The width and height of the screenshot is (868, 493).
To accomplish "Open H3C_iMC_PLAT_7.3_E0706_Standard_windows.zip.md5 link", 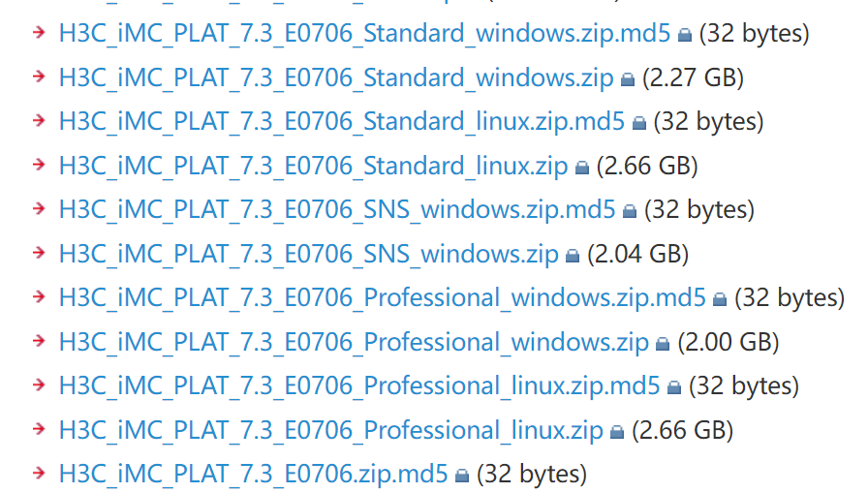I will tap(364, 34).
